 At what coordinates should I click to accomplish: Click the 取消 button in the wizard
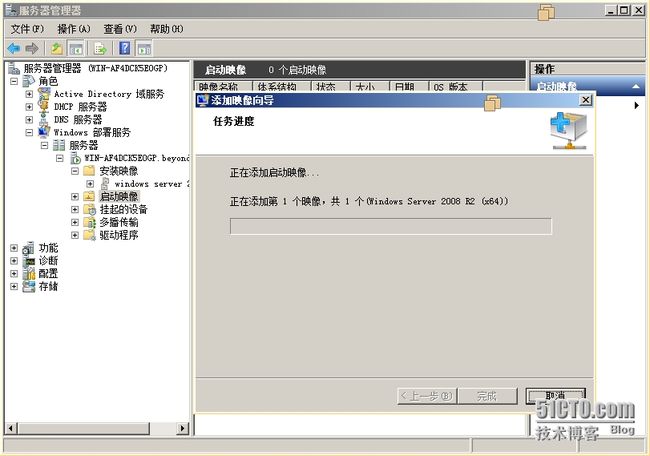(x=555, y=396)
